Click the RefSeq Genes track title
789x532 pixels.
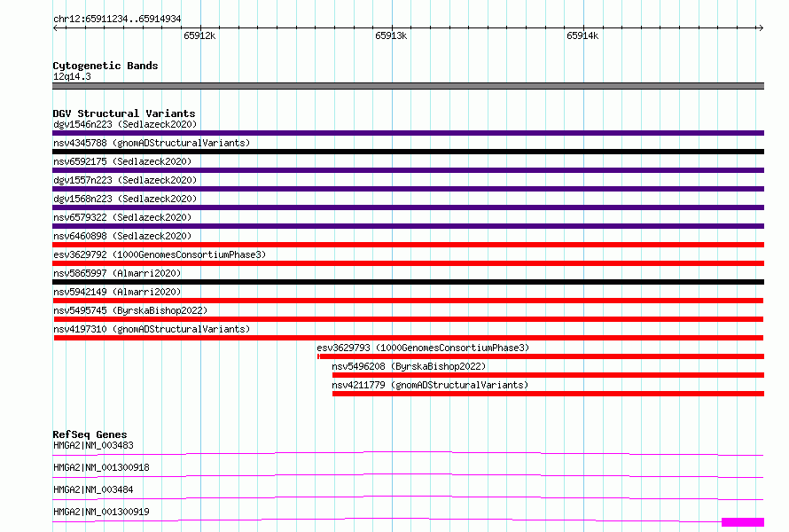(90, 434)
